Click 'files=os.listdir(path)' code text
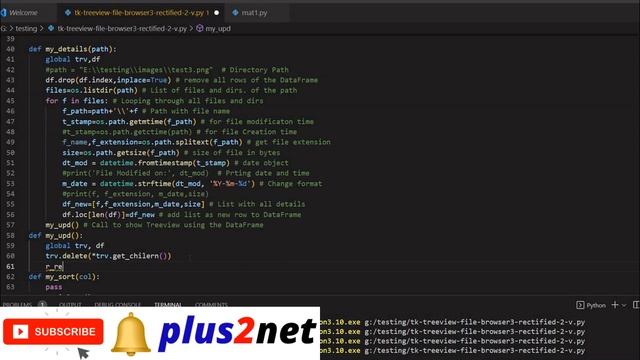The width and height of the screenshot is (640, 360). (x=91, y=90)
